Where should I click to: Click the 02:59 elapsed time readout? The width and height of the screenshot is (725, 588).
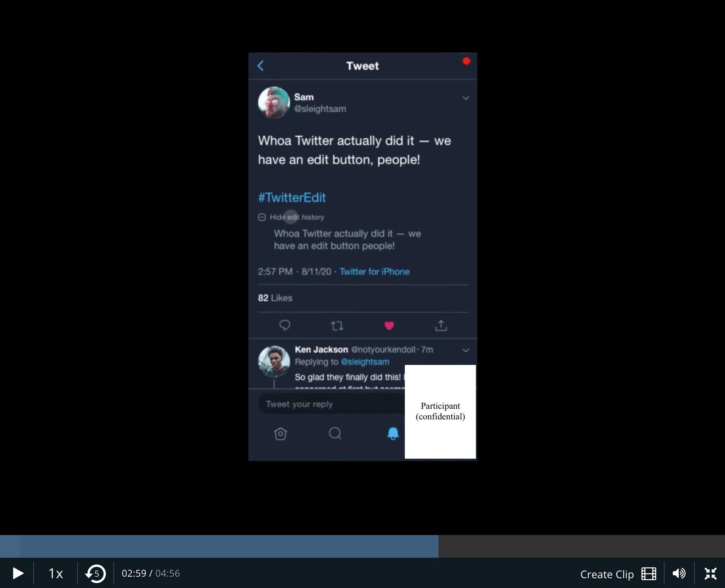pyautogui.click(x=134, y=574)
